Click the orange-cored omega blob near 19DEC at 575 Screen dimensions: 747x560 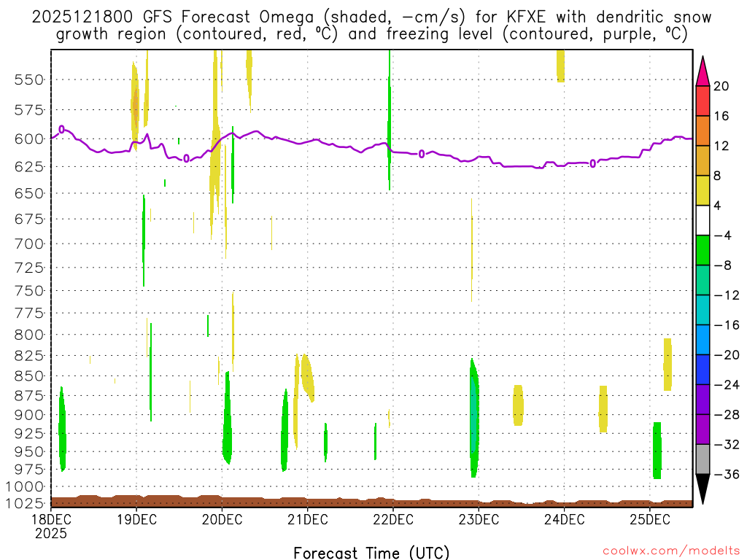[x=135, y=106]
